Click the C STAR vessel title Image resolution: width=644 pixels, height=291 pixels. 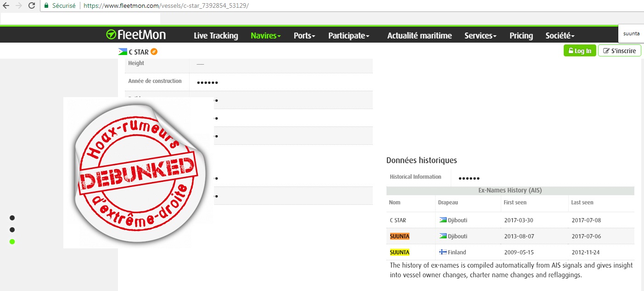tap(139, 52)
